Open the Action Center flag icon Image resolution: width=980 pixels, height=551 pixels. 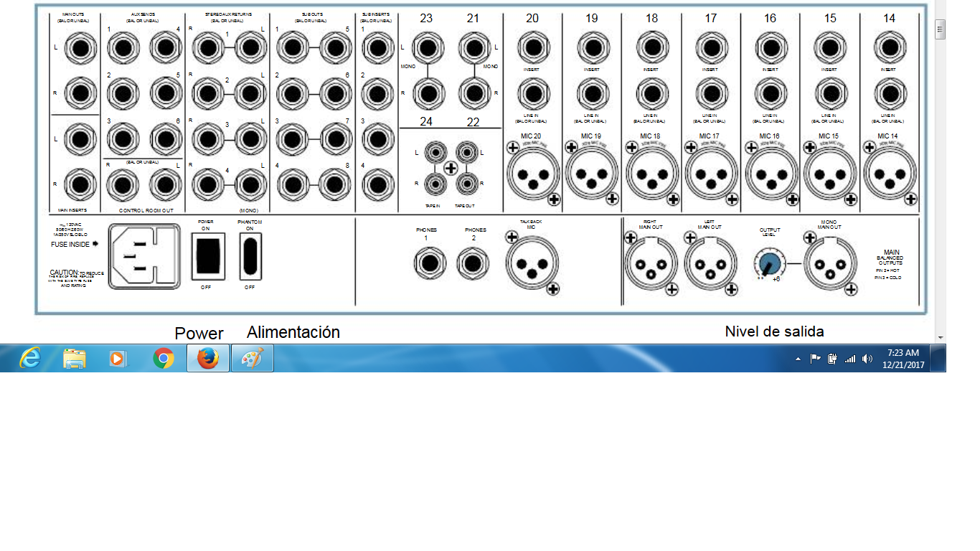pos(816,359)
